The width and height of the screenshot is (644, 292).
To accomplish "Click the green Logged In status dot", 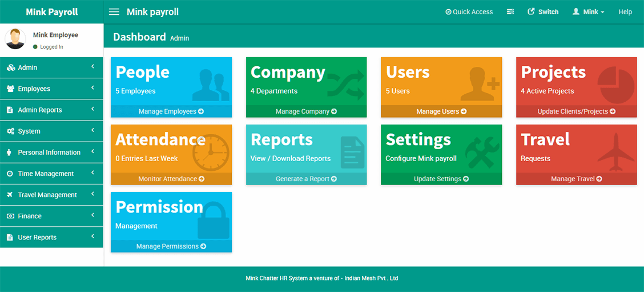I will (35, 47).
